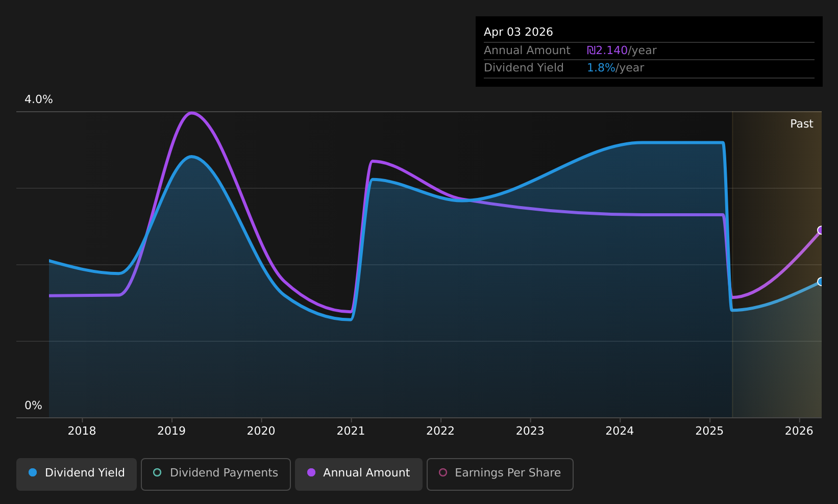Click the 4.0% y-axis label
The image size is (838, 504).
[x=39, y=99]
